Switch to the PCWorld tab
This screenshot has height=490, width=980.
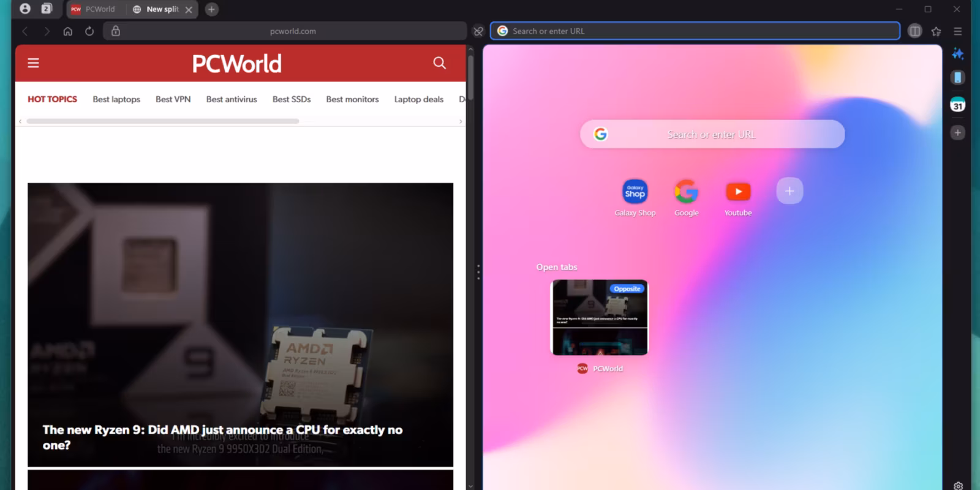point(94,9)
